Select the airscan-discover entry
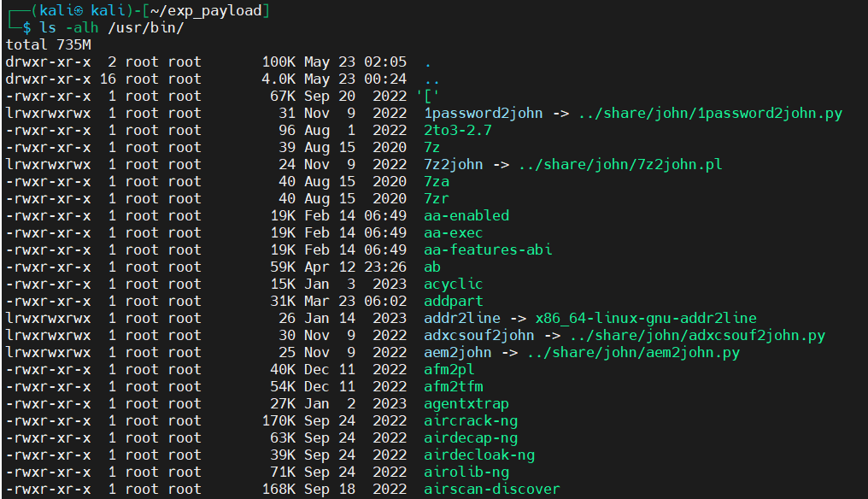 click(x=492, y=489)
